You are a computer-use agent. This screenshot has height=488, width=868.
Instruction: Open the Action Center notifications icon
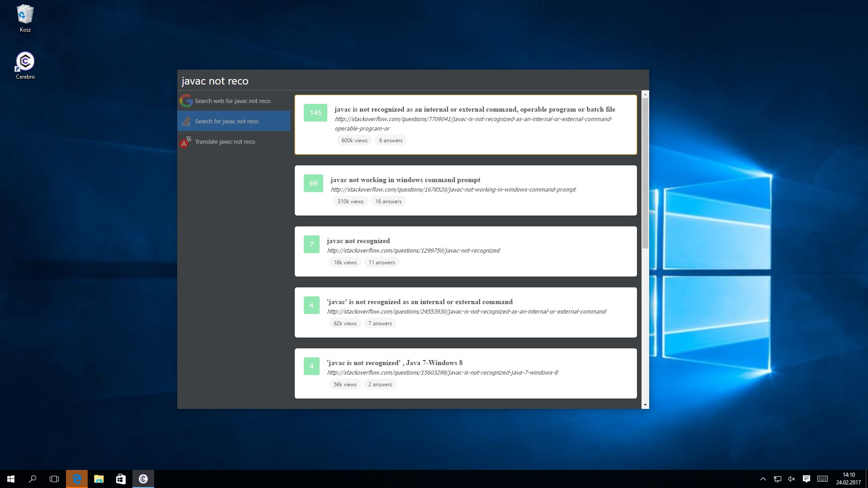pos(806,479)
